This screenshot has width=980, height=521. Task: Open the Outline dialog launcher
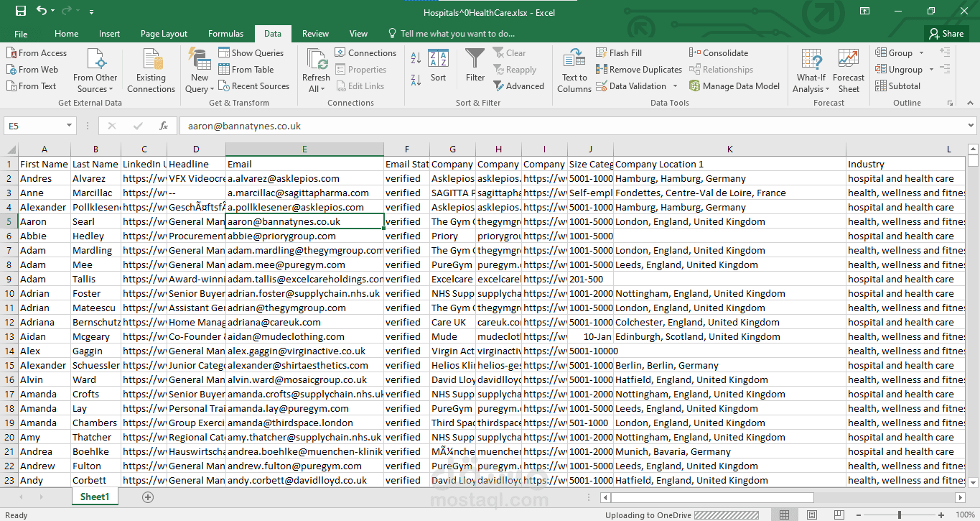951,103
